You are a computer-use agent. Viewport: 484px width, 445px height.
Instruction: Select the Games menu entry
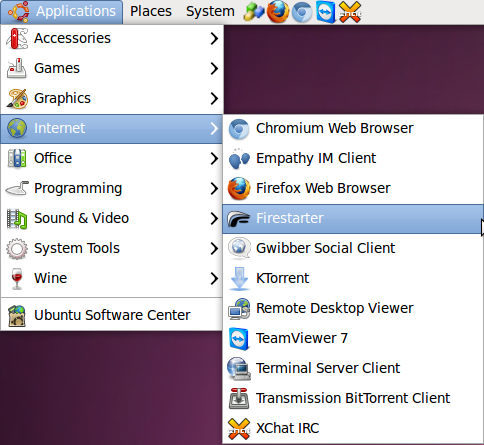point(112,69)
